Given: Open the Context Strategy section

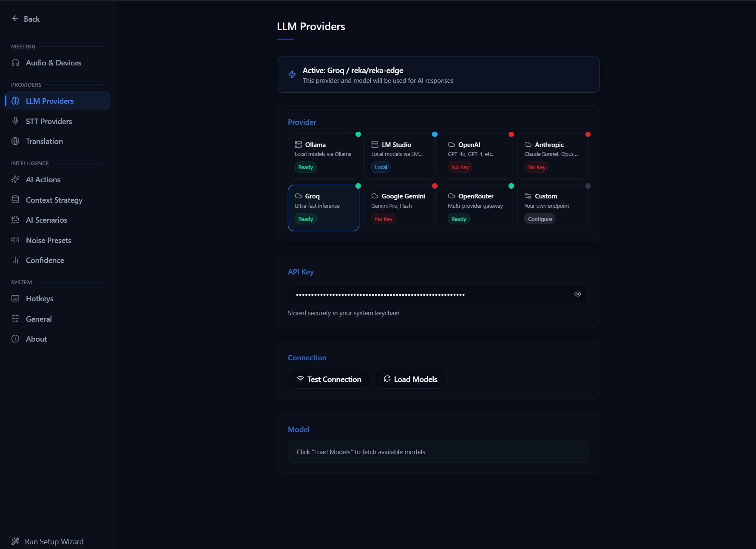Looking at the screenshot, I should [54, 200].
